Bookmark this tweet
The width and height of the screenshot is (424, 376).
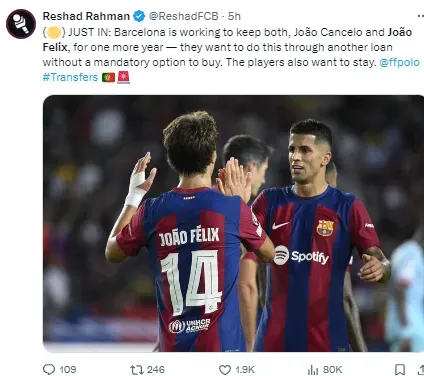click(400, 369)
